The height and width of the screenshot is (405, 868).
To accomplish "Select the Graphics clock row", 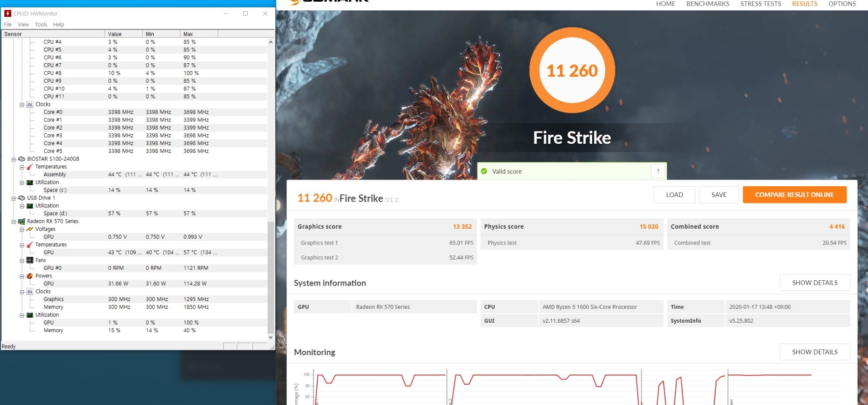I will (135, 299).
